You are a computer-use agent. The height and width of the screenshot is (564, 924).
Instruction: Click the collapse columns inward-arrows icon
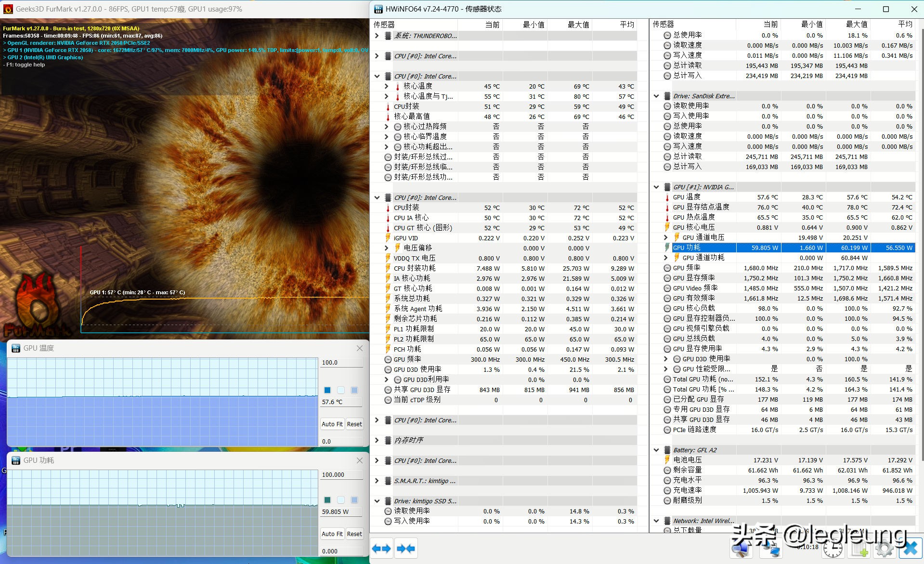406,549
